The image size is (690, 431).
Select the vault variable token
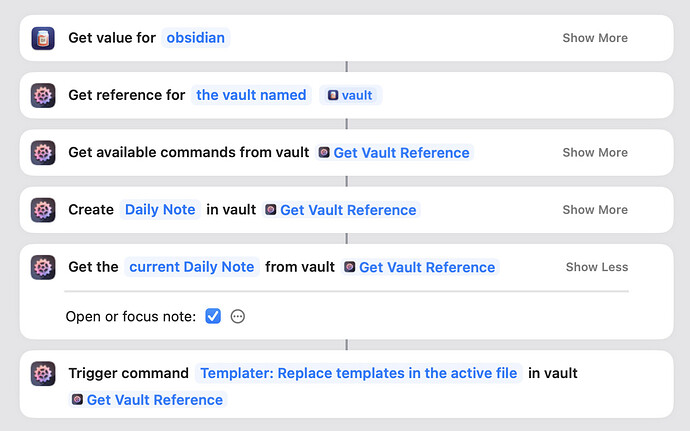tap(350, 95)
